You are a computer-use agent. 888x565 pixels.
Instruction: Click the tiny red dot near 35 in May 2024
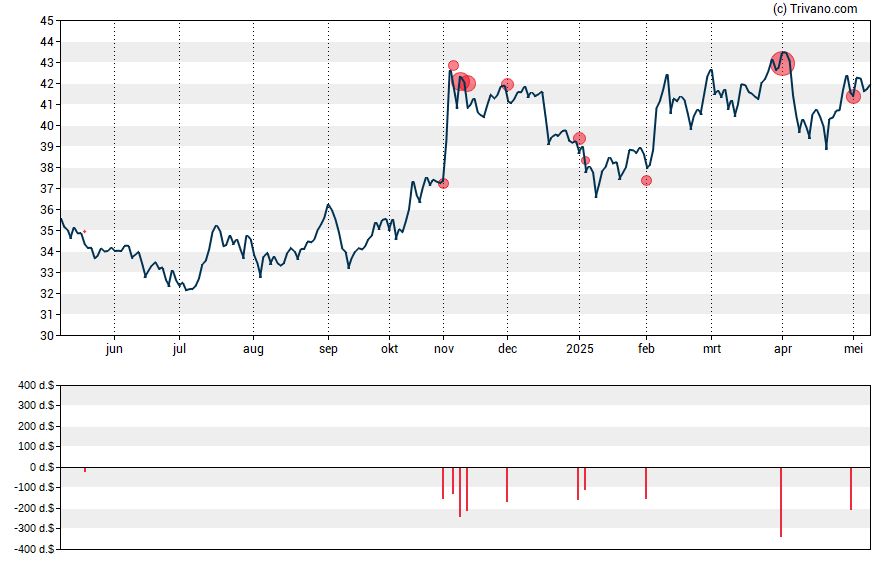pos(84,232)
